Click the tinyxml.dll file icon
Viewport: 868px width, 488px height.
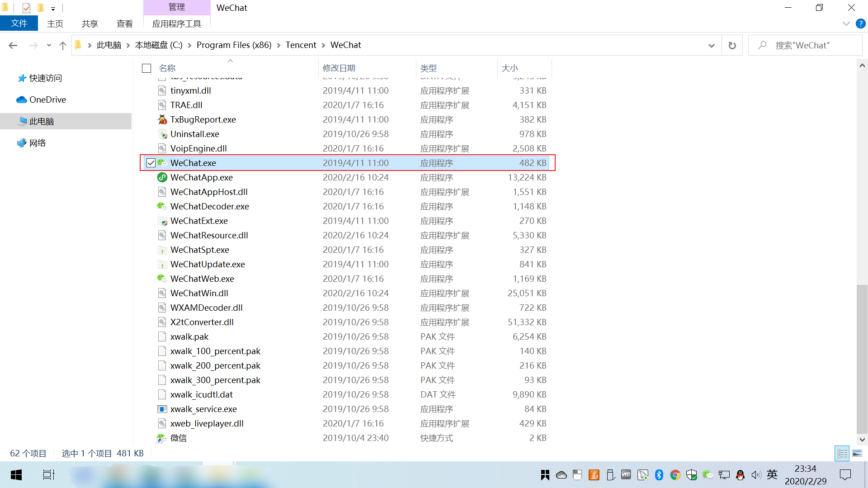(162, 90)
